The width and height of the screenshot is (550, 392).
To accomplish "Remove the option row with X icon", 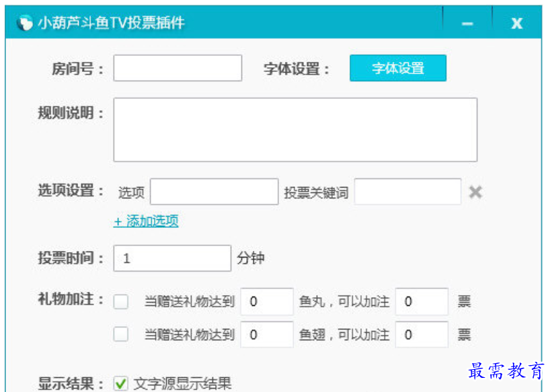I will pyautogui.click(x=475, y=192).
